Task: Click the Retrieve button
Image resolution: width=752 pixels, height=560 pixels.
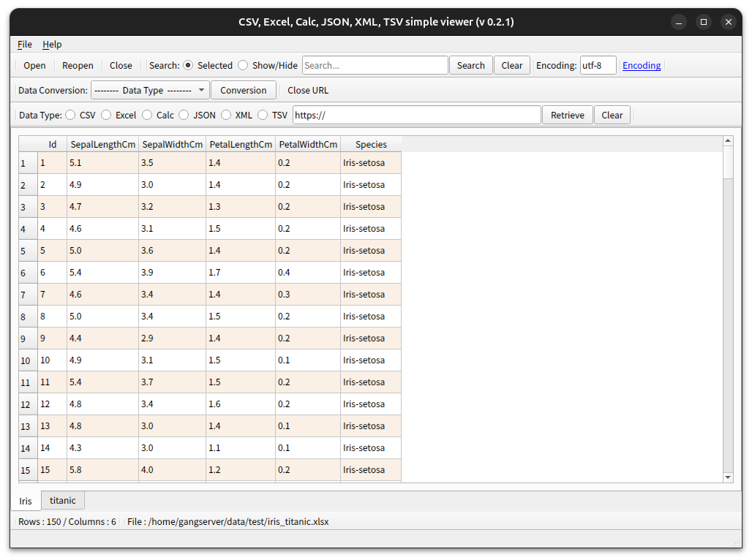Action: point(568,115)
